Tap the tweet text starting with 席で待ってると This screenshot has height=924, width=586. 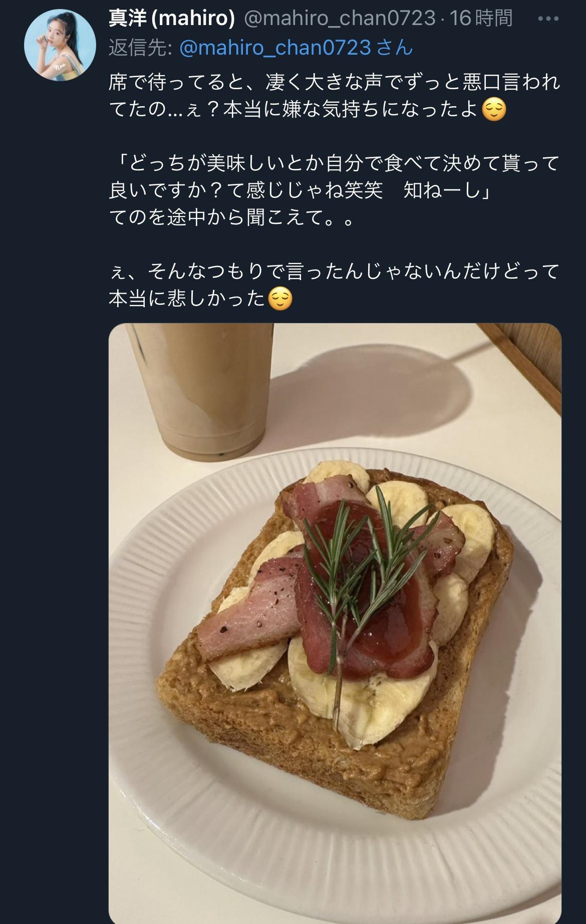pos(334,96)
